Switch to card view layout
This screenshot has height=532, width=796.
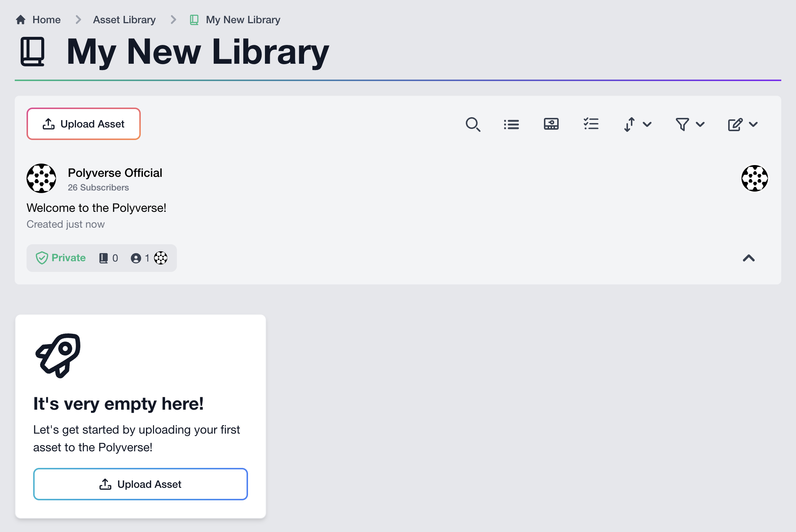point(551,124)
